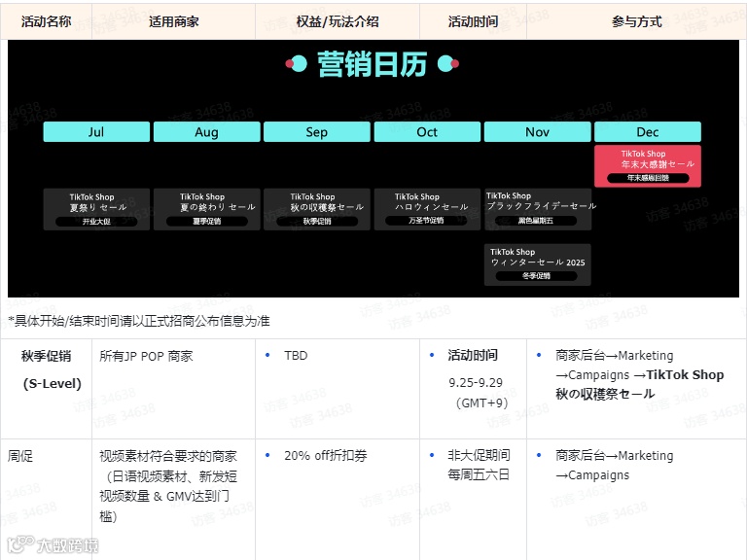Click the 活动时间 column header

(473, 21)
